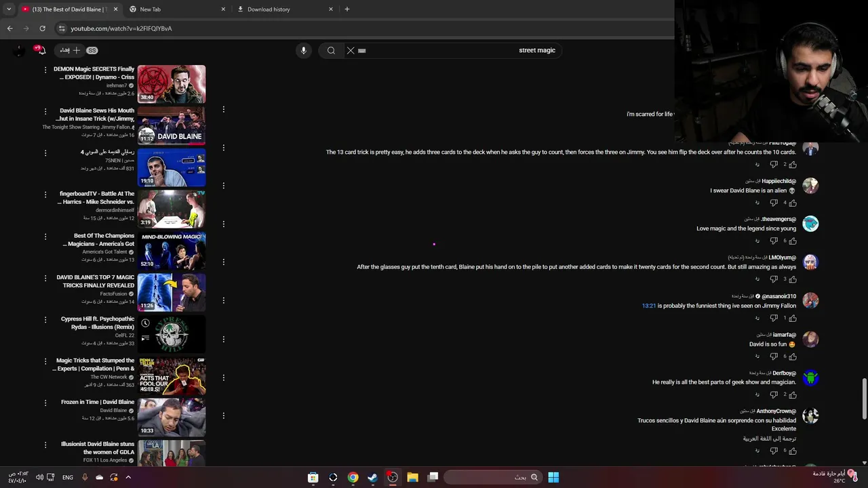Open Google Chrome from the taskbar
Viewport: 868px width, 488px height.
(353, 477)
